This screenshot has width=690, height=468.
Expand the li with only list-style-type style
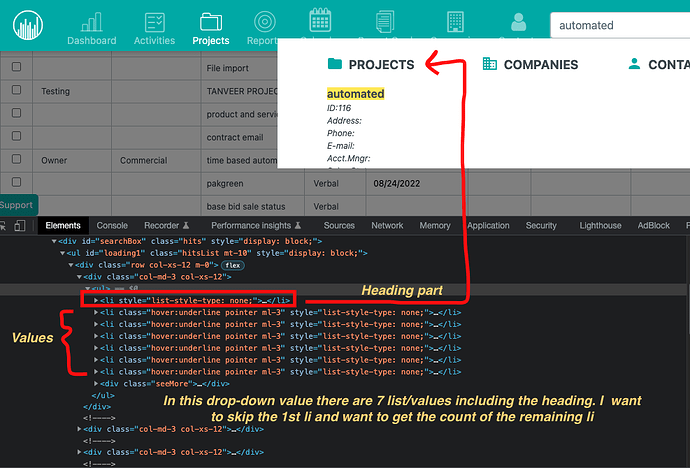pos(96,300)
